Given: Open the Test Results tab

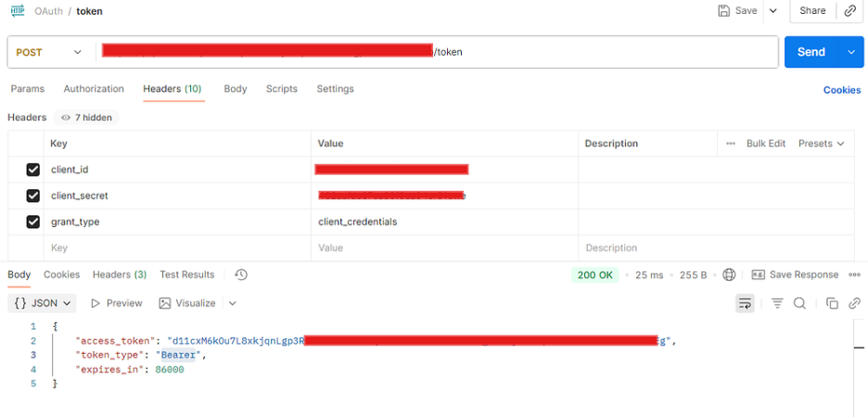Looking at the screenshot, I should click(x=186, y=274).
